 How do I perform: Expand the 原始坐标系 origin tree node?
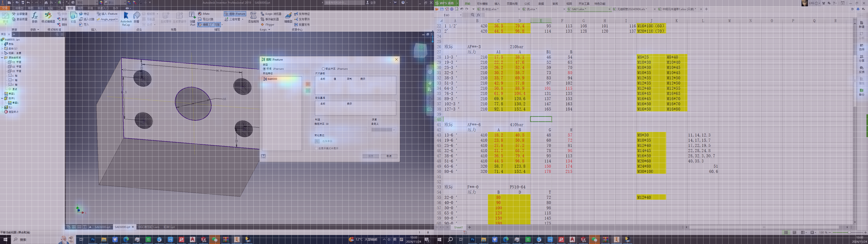2,58
